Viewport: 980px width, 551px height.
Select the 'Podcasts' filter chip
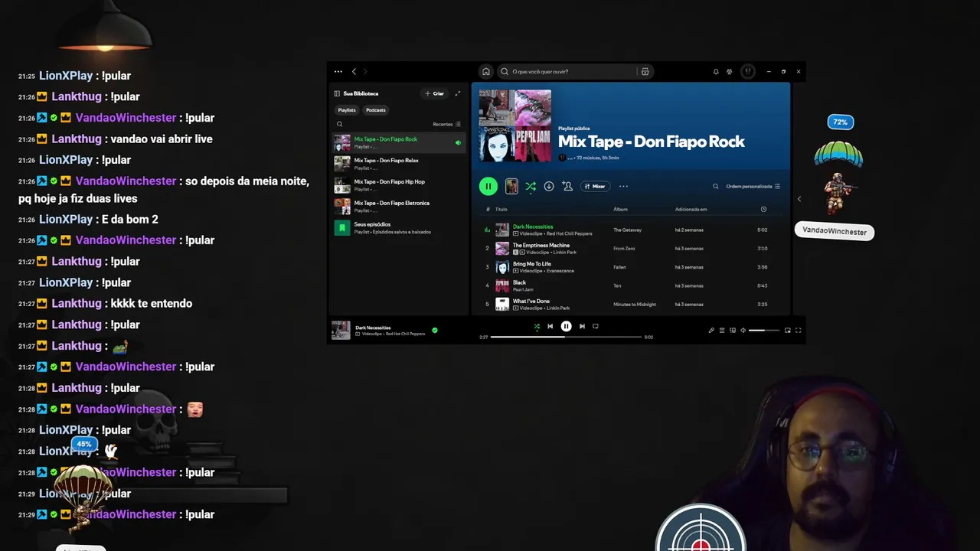(x=376, y=110)
